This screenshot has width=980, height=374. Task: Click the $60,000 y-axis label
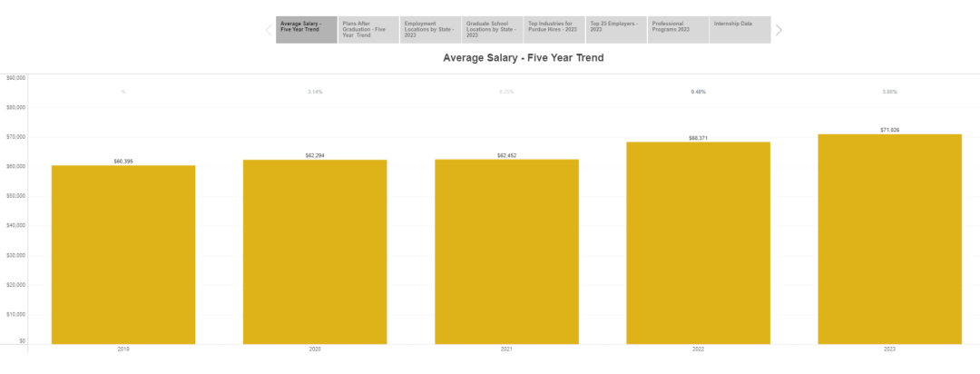pyautogui.click(x=15, y=166)
